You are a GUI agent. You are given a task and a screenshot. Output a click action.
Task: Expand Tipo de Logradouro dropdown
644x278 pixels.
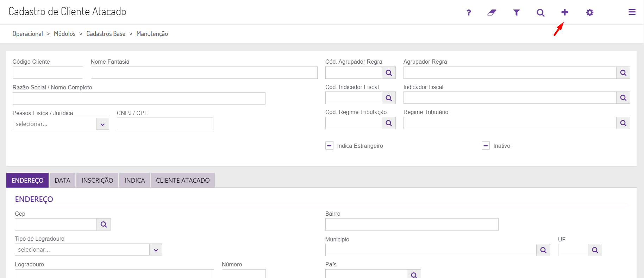point(156,250)
